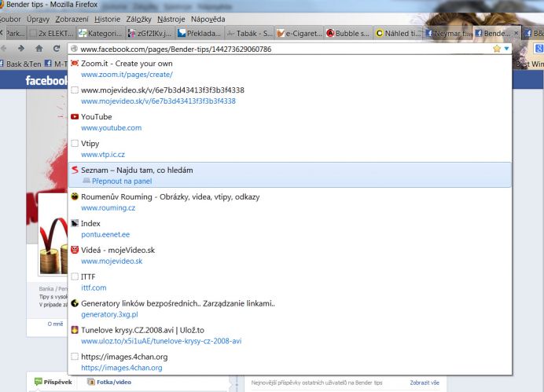The height and width of the screenshot is (392, 544).
Task: Switch to the Neymar tab
Action: (448, 33)
